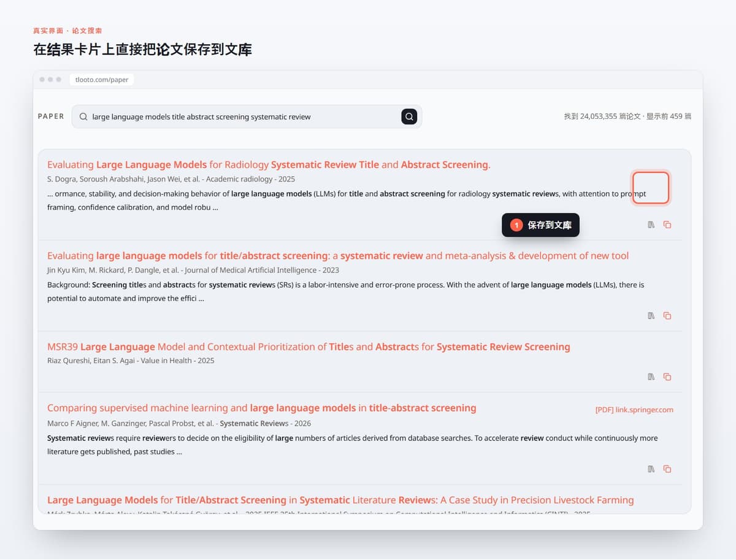
Task: Click the tlooto.com/paper address bar
Action: click(x=102, y=80)
